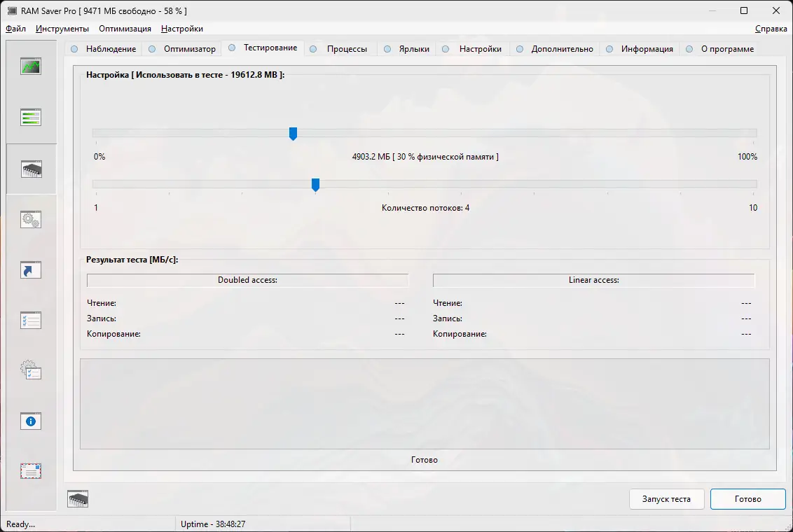Open the Ярлыки tab

tap(406, 48)
